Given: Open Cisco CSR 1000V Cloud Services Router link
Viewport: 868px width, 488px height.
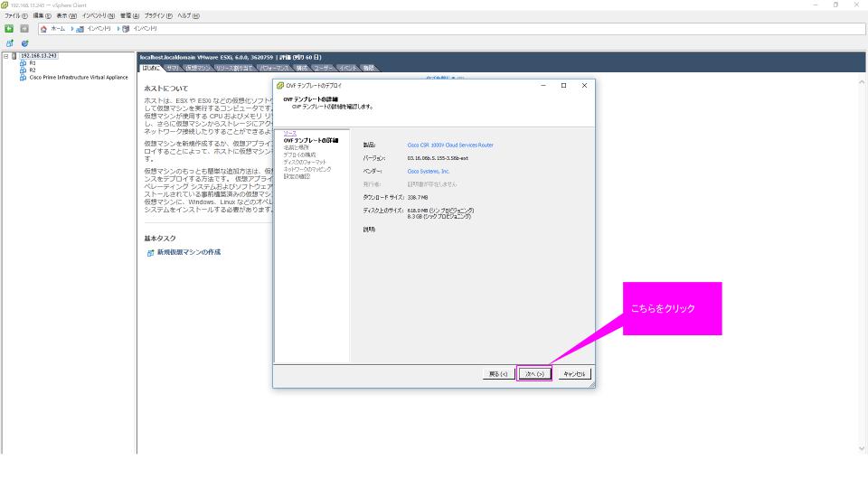Looking at the screenshot, I should pyautogui.click(x=450, y=145).
